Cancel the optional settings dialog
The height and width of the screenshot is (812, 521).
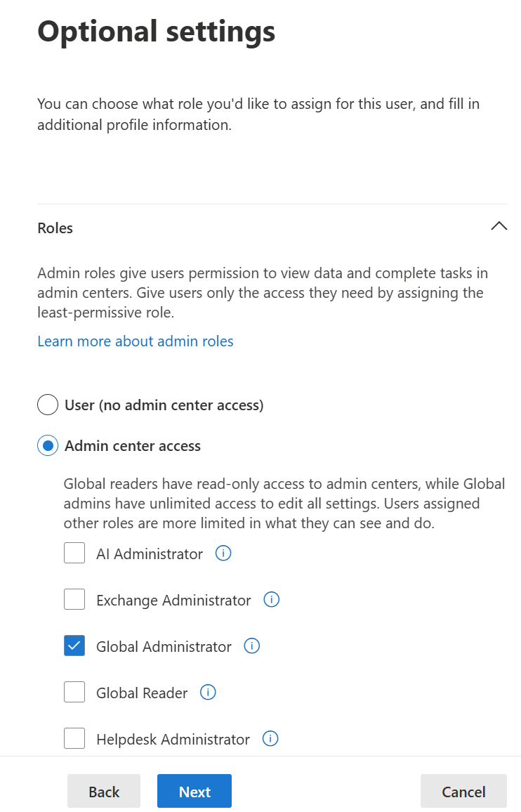tap(463, 792)
